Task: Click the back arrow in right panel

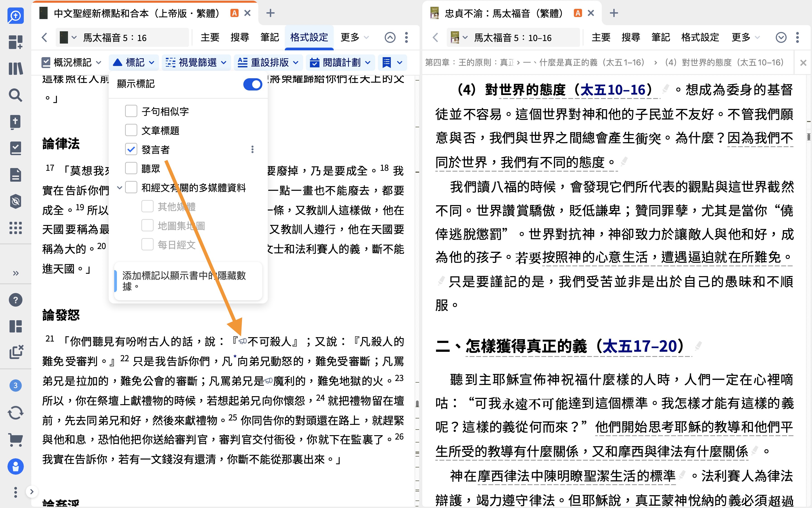Action: click(435, 37)
